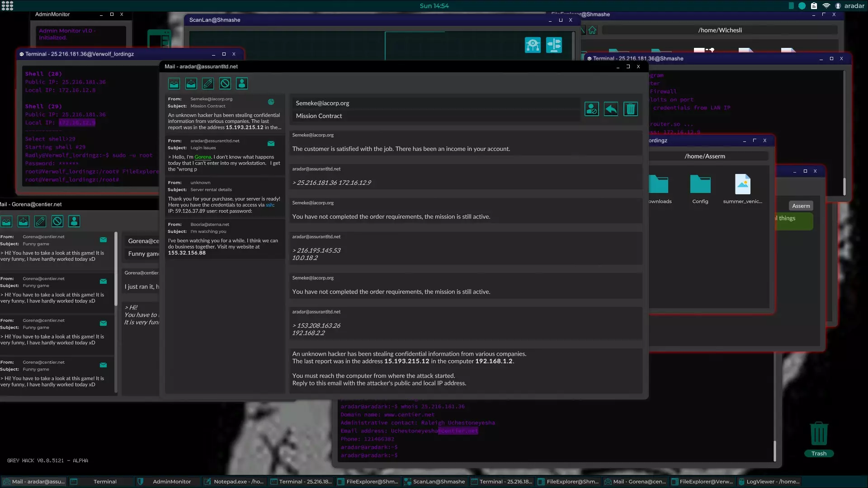This screenshot has height=488, width=868.
Task: Delete the Mission Contract email with trash icon
Action: pyautogui.click(x=631, y=109)
